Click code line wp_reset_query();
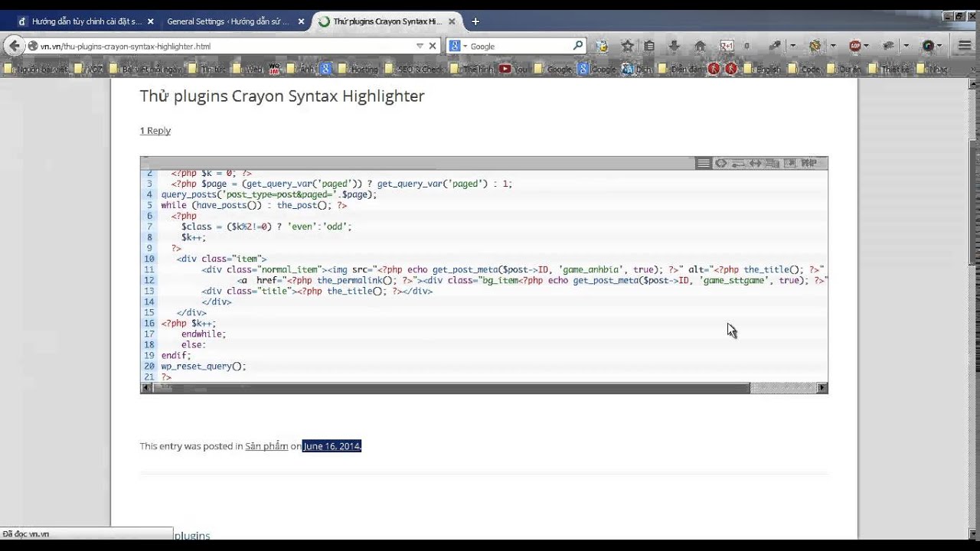The image size is (980, 551). point(204,367)
